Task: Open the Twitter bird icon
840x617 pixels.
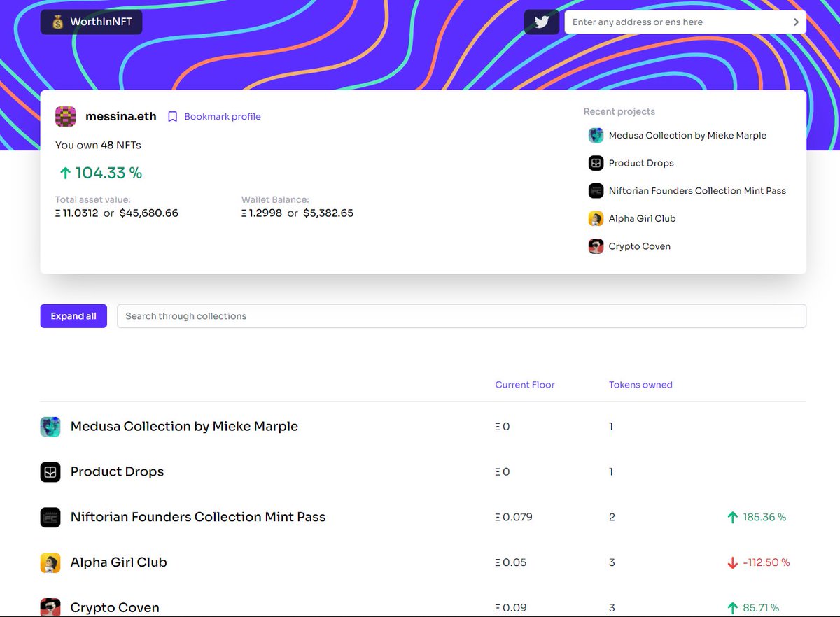Action: [x=541, y=22]
